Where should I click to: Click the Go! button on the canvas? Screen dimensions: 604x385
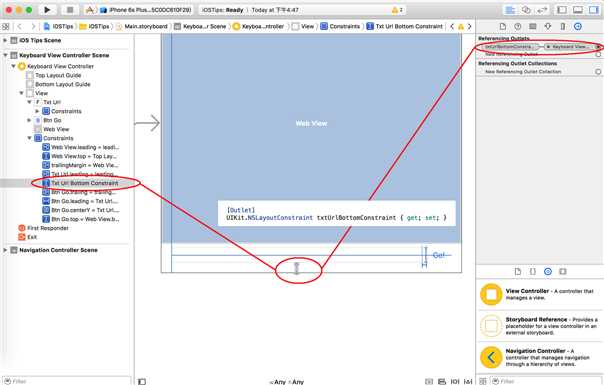[x=439, y=255]
